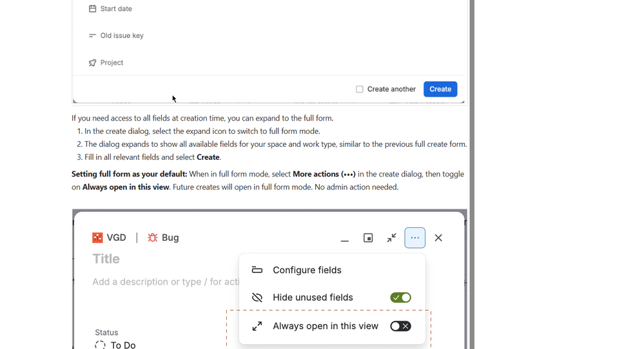Click the vertical scrollbar beside the article

click(473, 174)
